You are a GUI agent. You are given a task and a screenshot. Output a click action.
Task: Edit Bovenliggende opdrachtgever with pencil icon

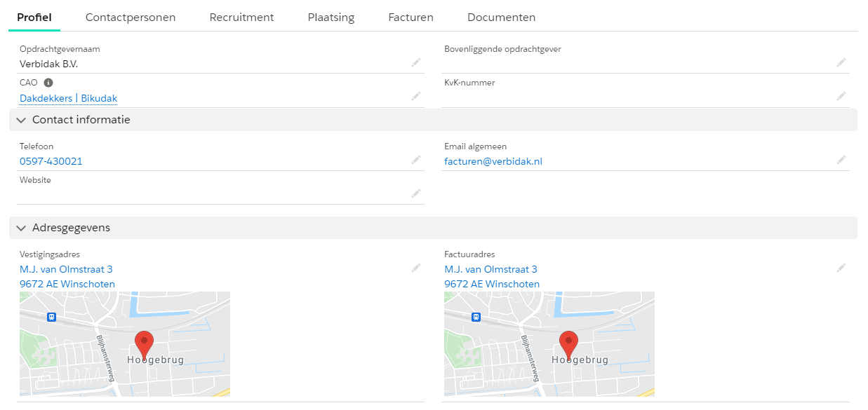tap(841, 62)
